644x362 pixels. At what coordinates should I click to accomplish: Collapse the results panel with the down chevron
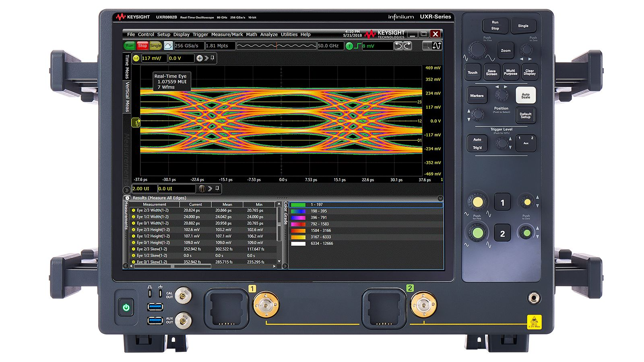click(440, 198)
